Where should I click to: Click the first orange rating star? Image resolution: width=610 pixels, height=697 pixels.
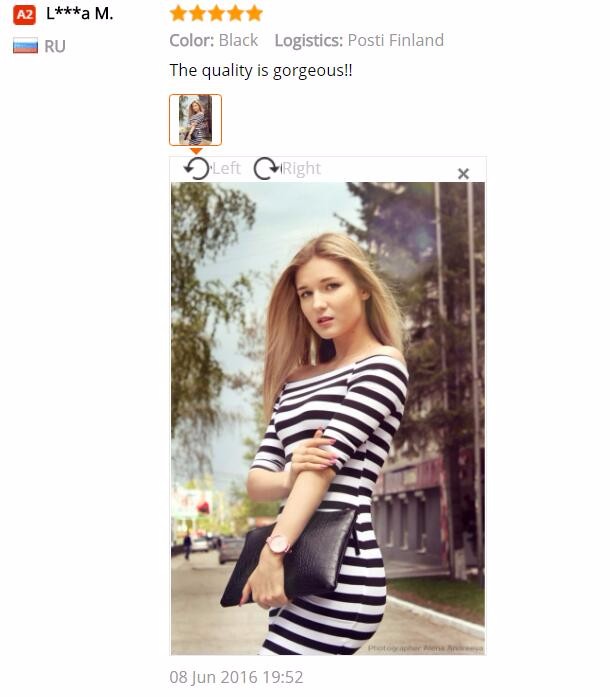coord(178,13)
